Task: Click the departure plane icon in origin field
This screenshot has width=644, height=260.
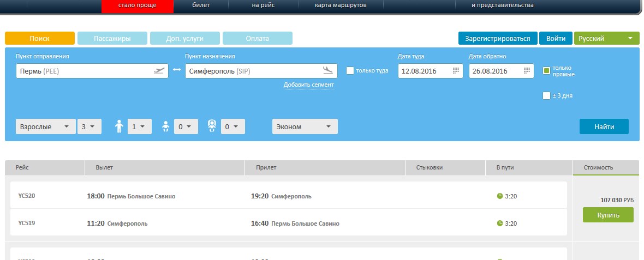Action: point(159,71)
